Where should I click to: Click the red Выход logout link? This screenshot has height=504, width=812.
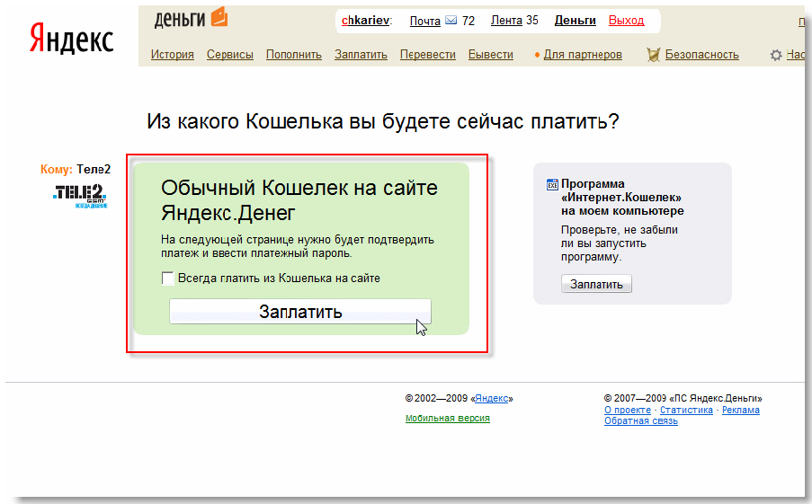(626, 20)
